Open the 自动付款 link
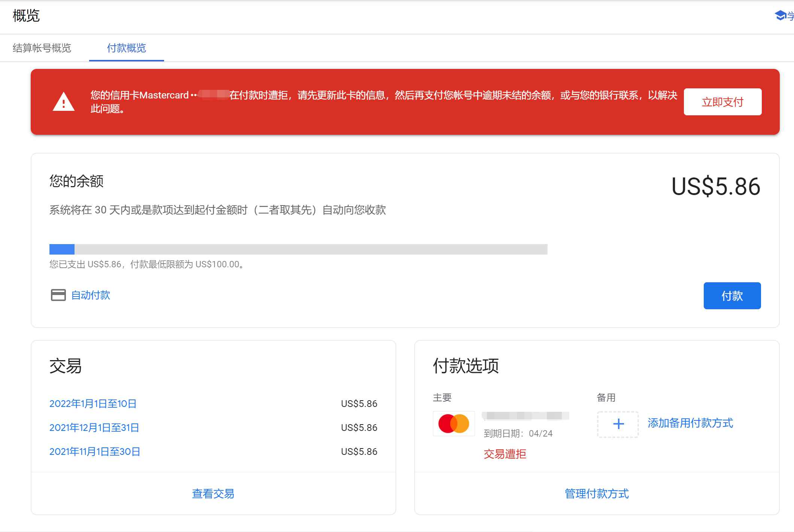The image size is (794, 532). 91,295
